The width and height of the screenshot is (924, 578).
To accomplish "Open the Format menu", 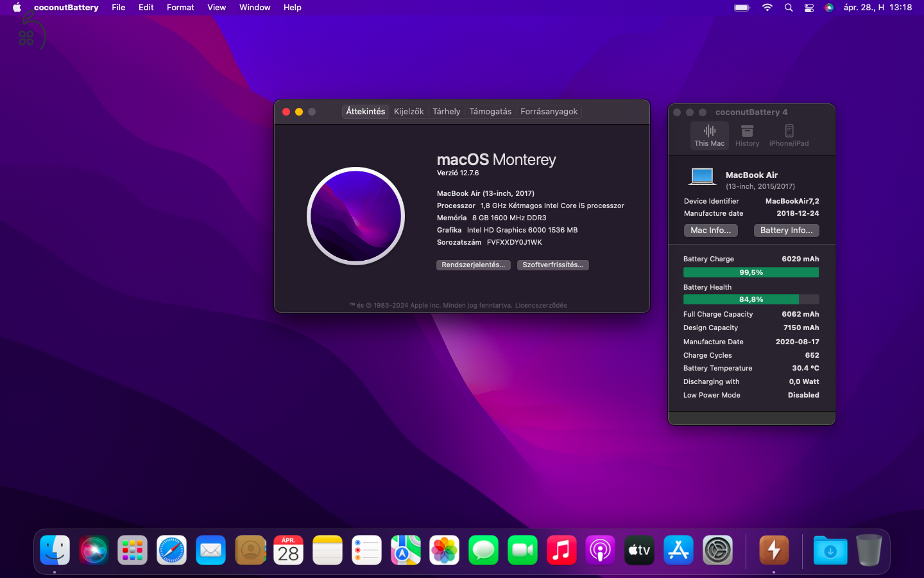I will click(x=180, y=8).
